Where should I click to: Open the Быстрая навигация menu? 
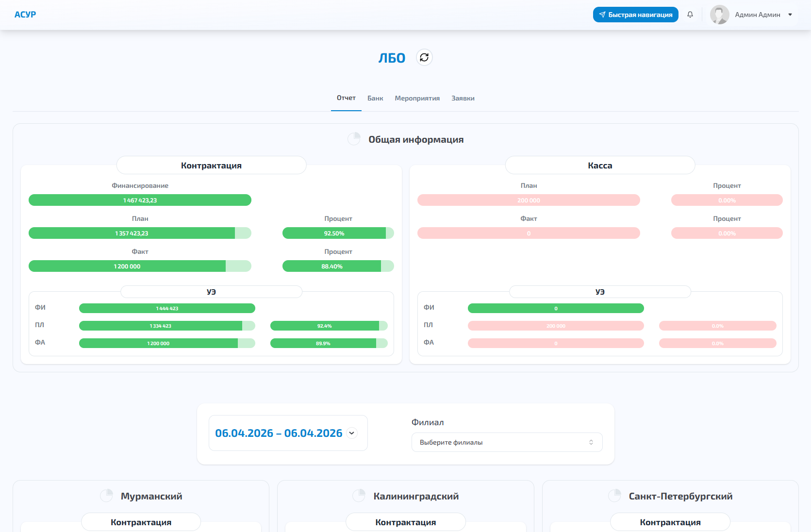[635, 15]
